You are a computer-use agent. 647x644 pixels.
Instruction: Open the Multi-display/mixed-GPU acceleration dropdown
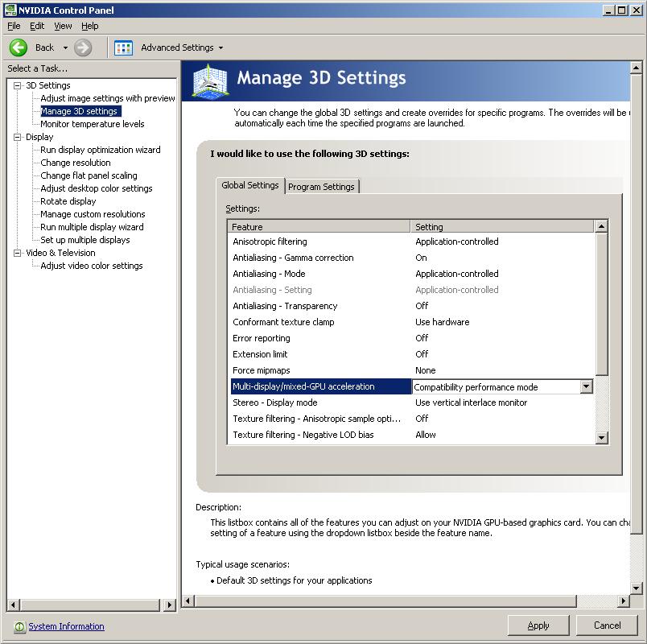(x=586, y=386)
